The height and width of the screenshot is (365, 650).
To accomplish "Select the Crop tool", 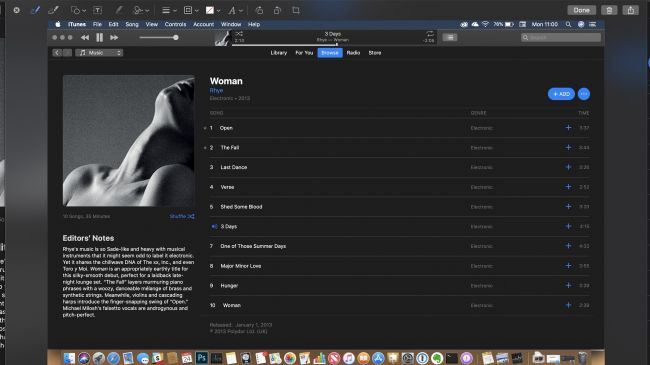I will pos(296,10).
